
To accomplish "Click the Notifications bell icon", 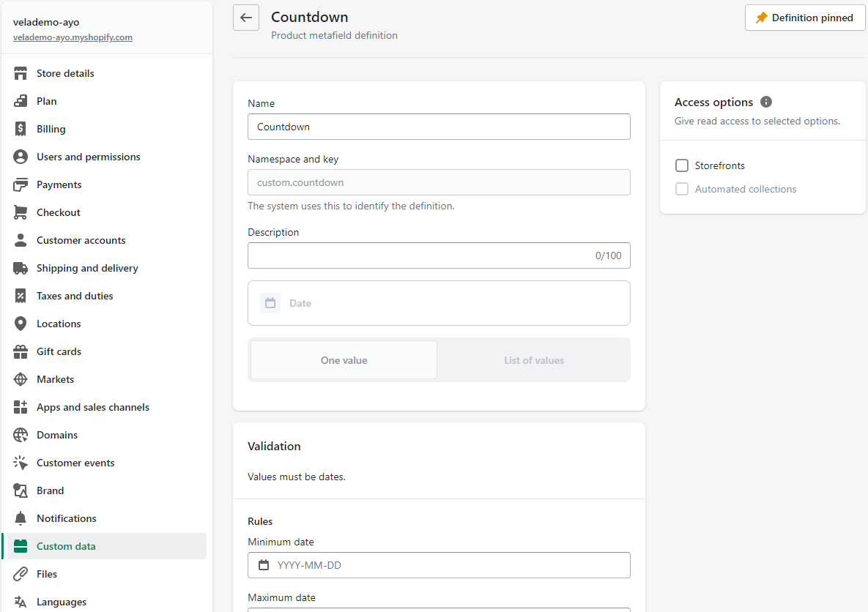I will (21, 518).
